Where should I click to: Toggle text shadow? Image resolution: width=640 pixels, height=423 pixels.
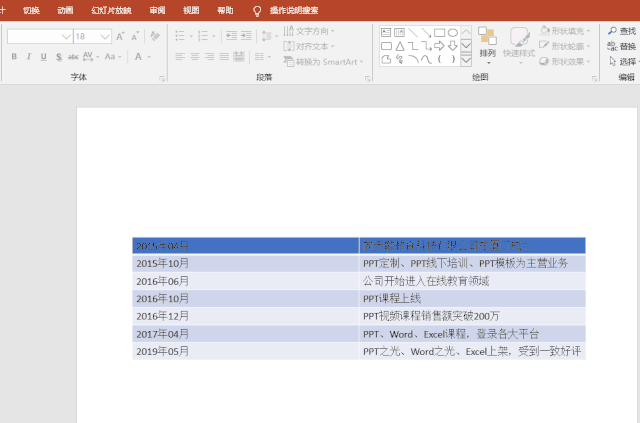(59, 57)
